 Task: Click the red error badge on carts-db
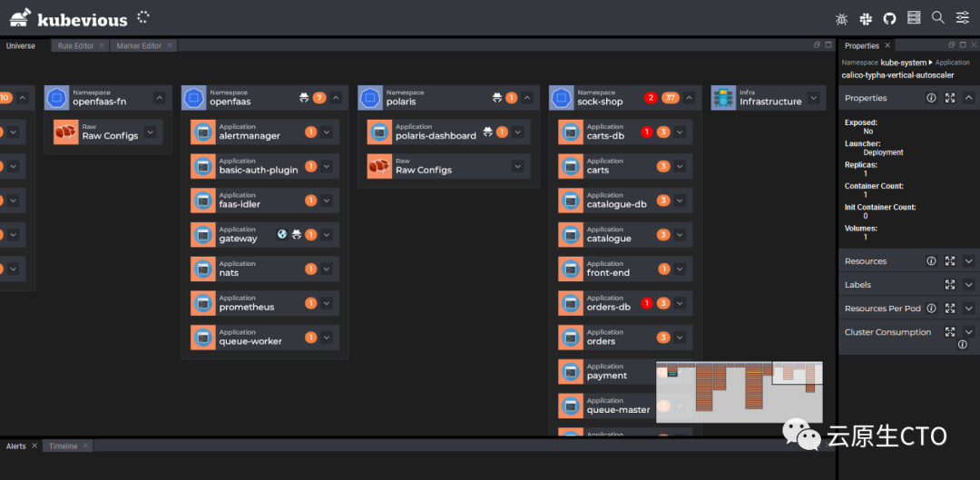647,132
